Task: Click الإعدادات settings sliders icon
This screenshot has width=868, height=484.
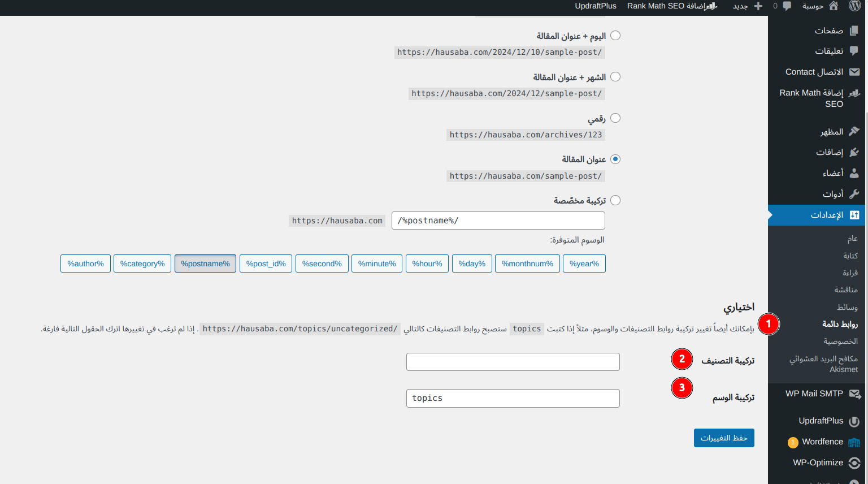Action: point(854,215)
